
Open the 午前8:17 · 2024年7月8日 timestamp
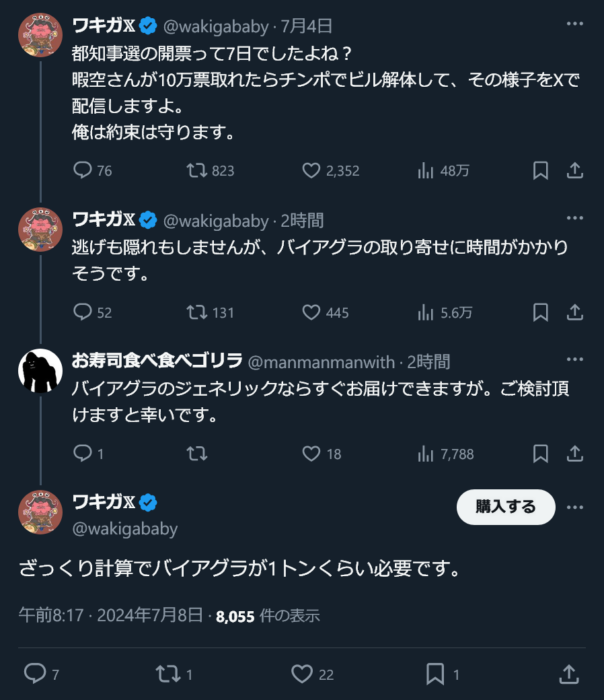tap(111, 615)
